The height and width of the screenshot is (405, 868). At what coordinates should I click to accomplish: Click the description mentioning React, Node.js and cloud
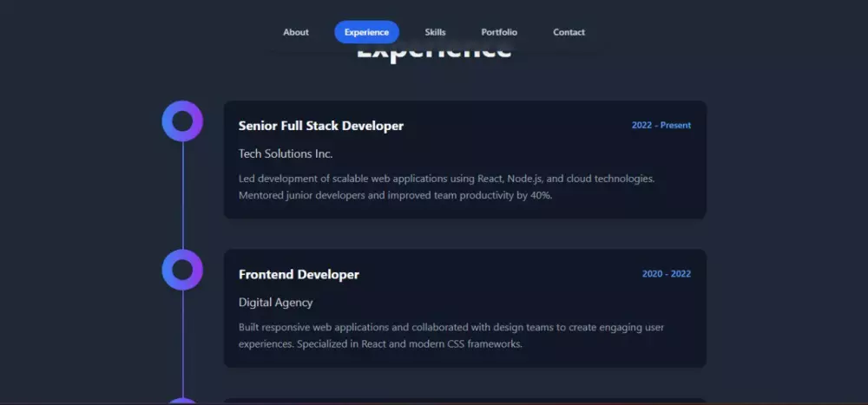click(446, 186)
